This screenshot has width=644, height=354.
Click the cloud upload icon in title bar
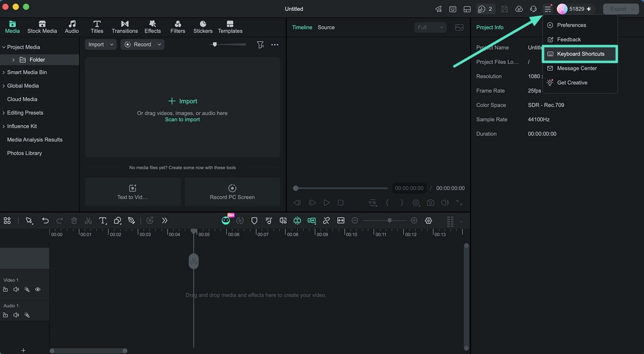pyautogui.click(x=519, y=9)
